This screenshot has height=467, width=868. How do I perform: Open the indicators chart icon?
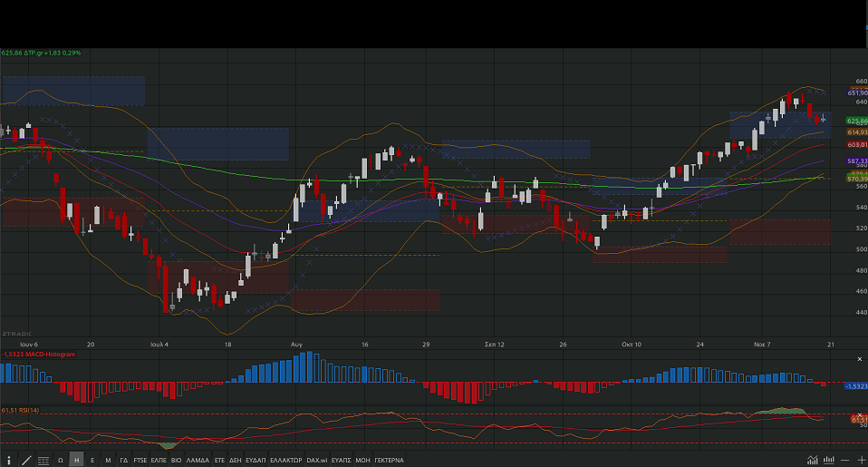812,460
